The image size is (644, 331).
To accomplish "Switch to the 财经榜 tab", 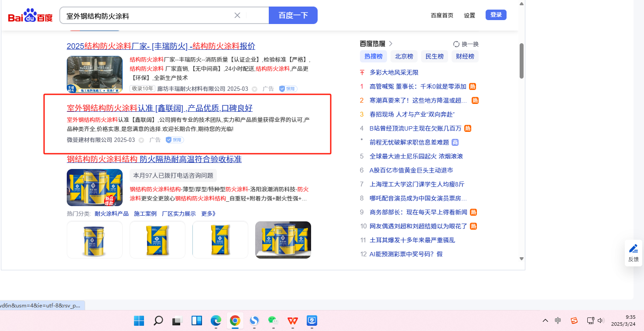I will pos(465,56).
